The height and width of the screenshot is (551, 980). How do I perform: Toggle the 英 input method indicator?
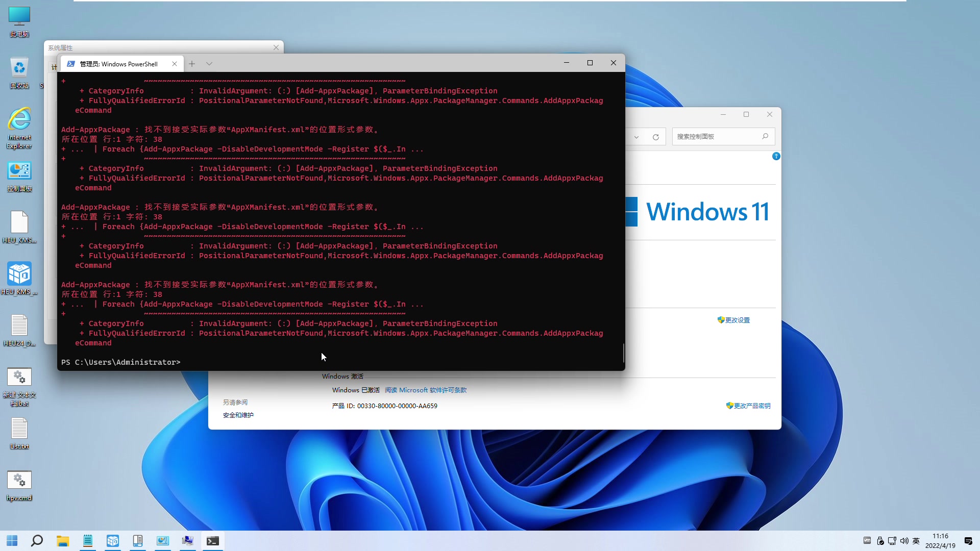916,541
